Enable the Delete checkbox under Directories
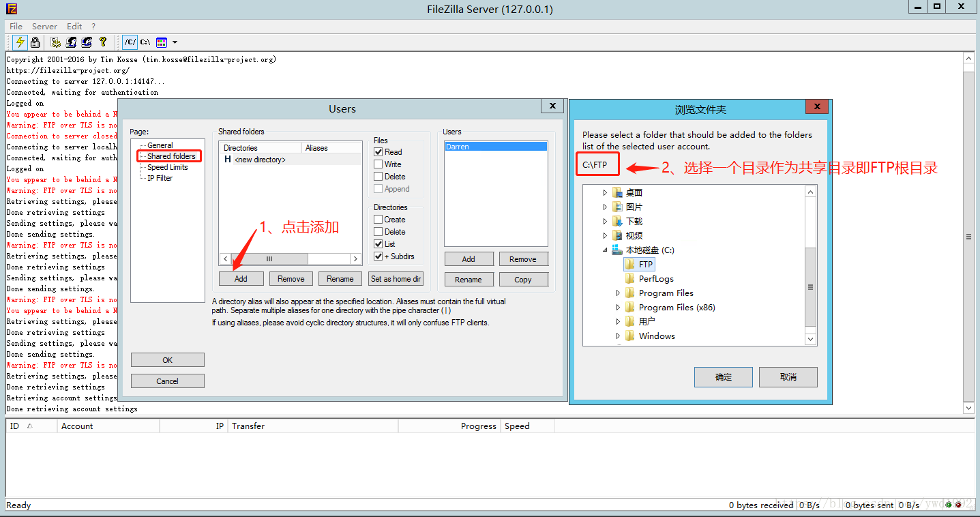 [378, 232]
